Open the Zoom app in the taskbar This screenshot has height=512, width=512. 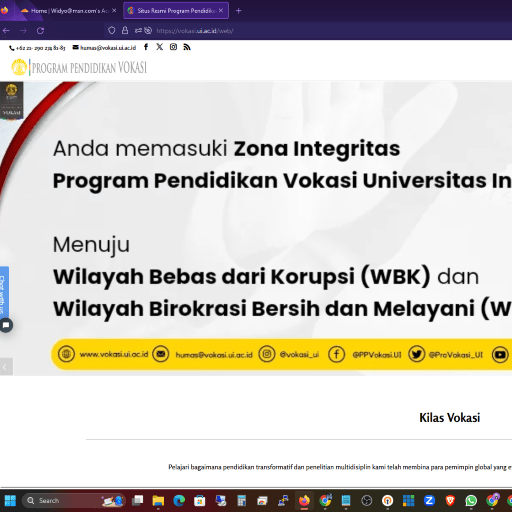click(429, 500)
